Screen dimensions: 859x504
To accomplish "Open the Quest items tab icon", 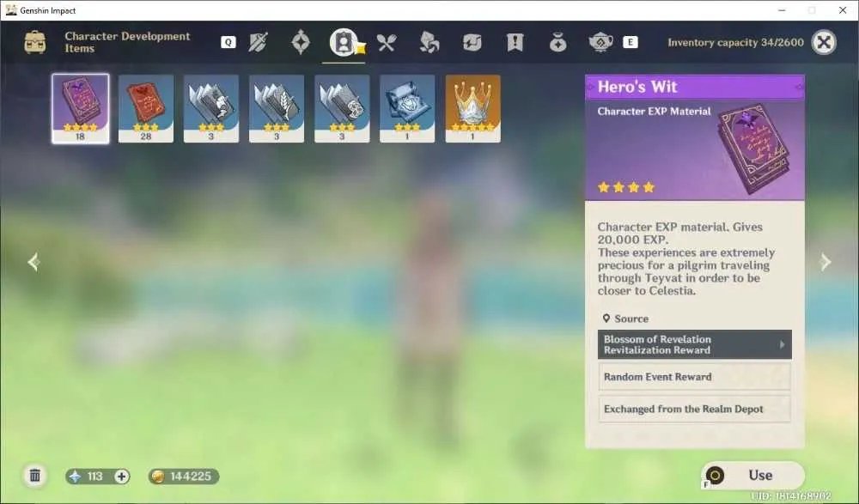I will click(x=515, y=42).
